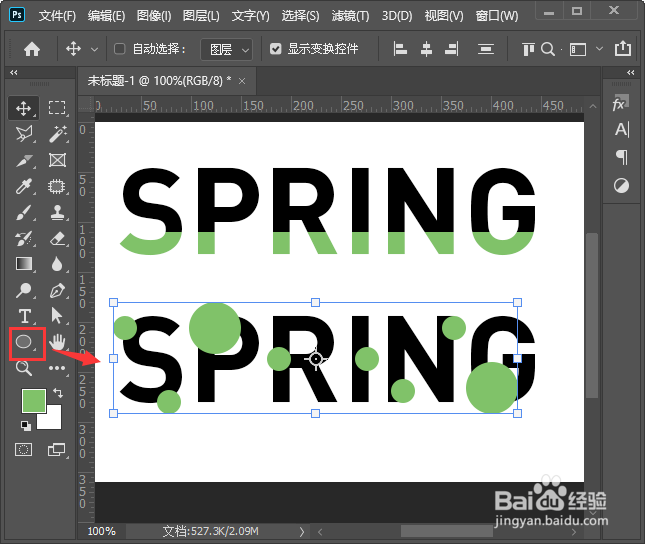Open the fx Styles panel icon
Screen dimensions: 645x544
pyautogui.click(x=620, y=103)
